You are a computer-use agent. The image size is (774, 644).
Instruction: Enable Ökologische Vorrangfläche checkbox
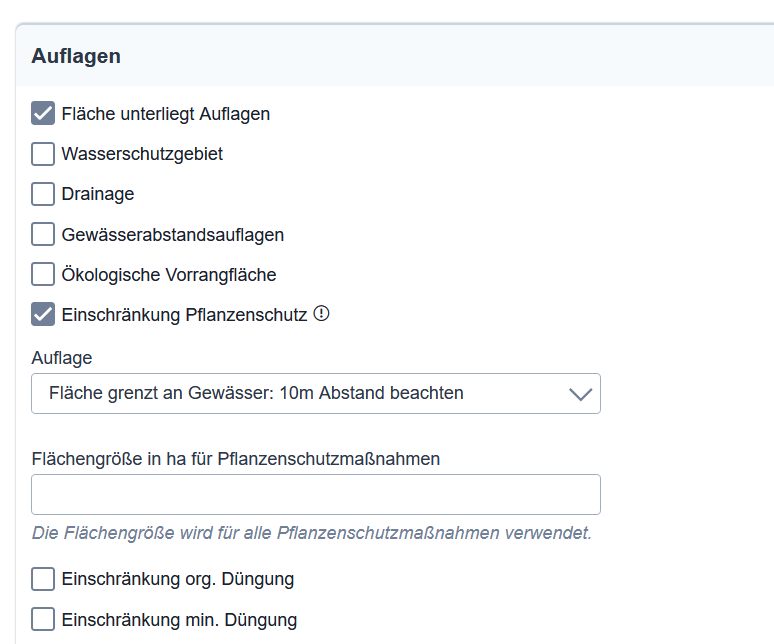[x=43, y=274]
